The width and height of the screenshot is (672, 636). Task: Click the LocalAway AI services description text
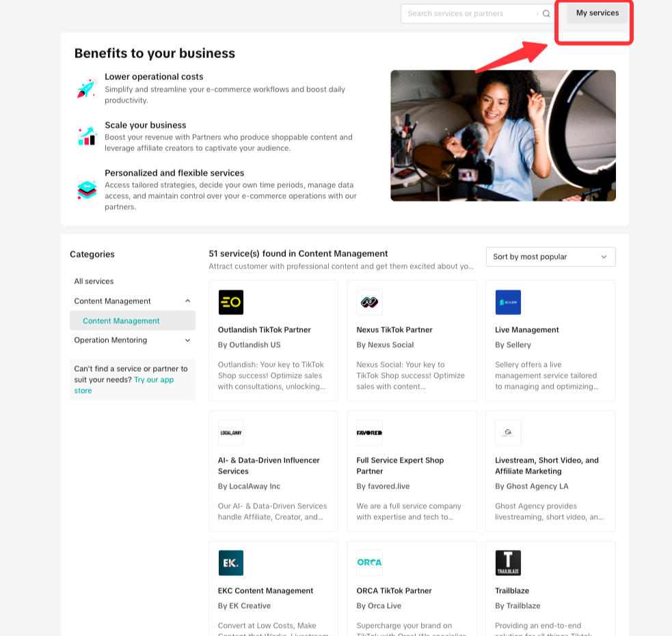(272, 511)
